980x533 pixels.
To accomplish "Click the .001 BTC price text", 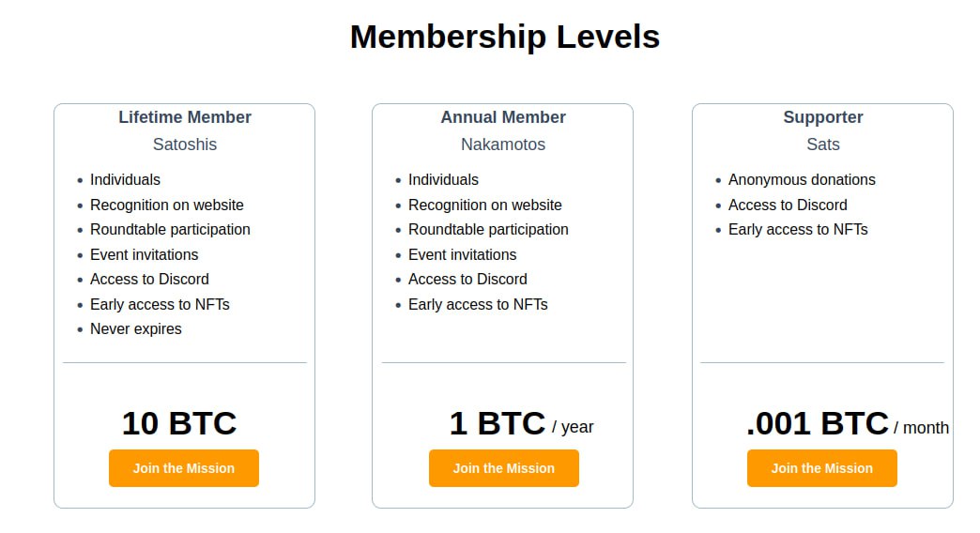I will [x=818, y=423].
